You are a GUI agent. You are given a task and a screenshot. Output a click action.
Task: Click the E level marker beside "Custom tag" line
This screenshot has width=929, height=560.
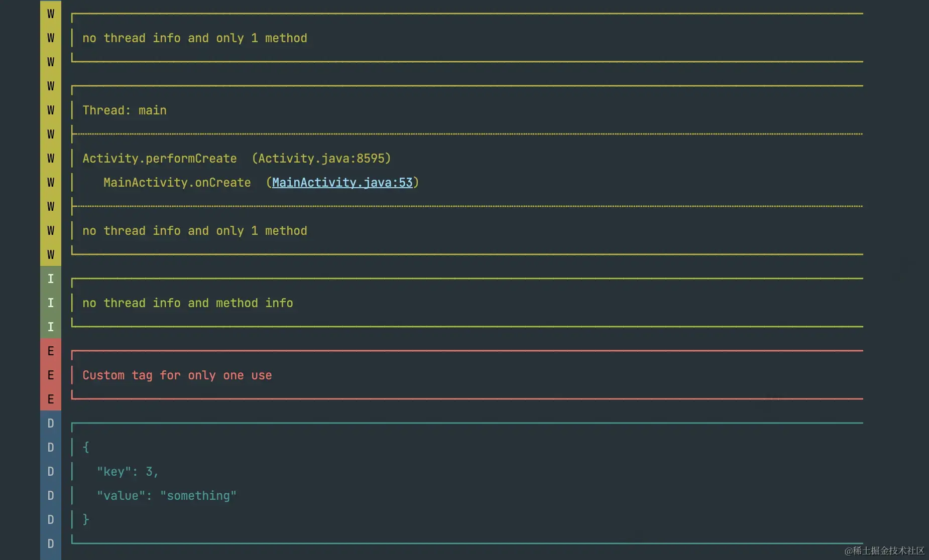click(51, 375)
